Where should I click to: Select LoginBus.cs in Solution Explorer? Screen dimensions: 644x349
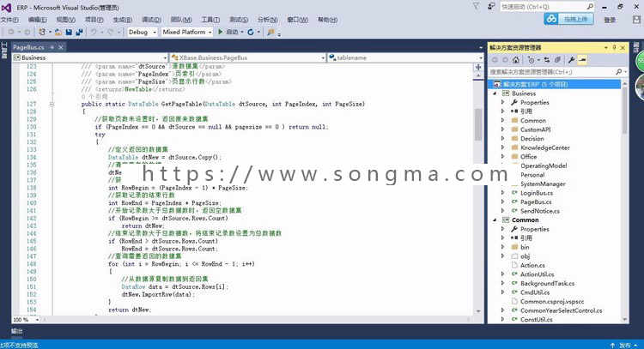click(x=537, y=193)
